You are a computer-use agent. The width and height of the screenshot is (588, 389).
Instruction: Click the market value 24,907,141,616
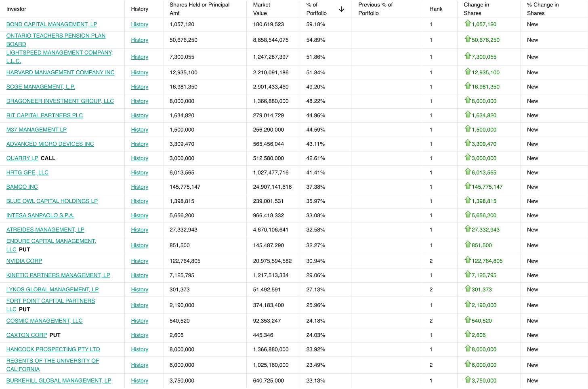point(272,187)
